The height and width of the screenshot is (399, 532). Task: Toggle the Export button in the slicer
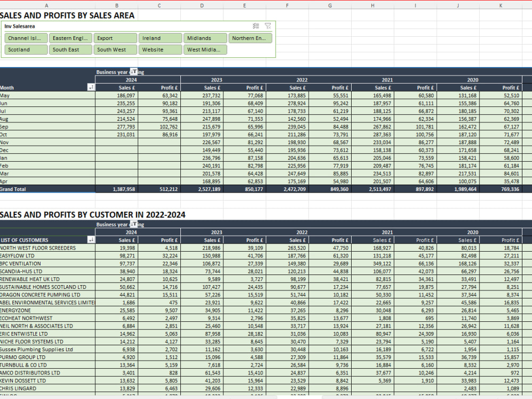click(x=115, y=38)
